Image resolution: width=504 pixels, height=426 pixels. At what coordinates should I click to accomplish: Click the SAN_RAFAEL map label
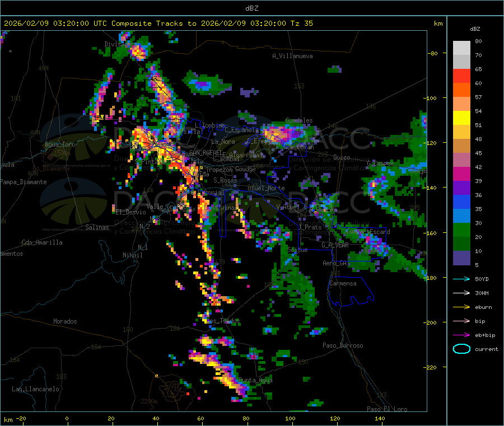206,153
